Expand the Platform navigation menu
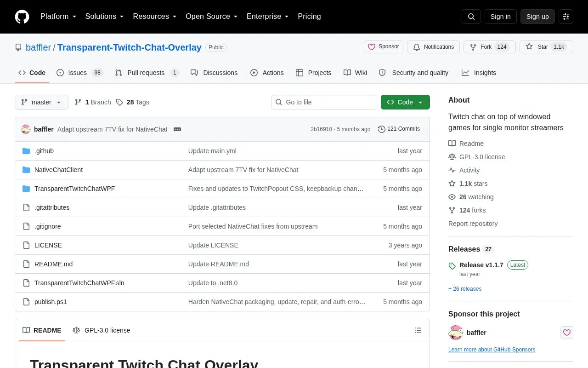This screenshot has width=588, height=368. [x=58, y=17]
